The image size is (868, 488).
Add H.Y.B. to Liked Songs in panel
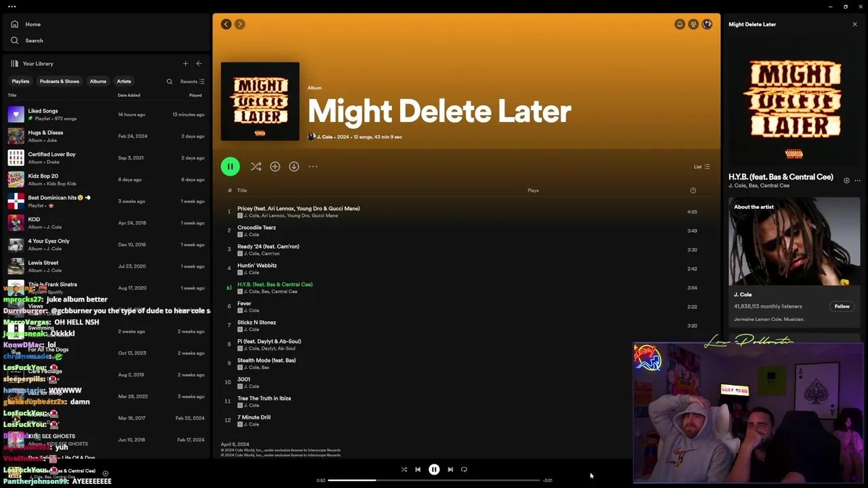(x=846, y=180)
